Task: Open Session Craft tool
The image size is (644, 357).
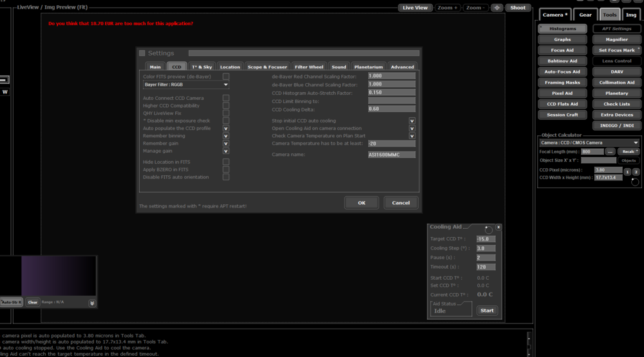Action: pyautogui.click(x=562, y=115)
